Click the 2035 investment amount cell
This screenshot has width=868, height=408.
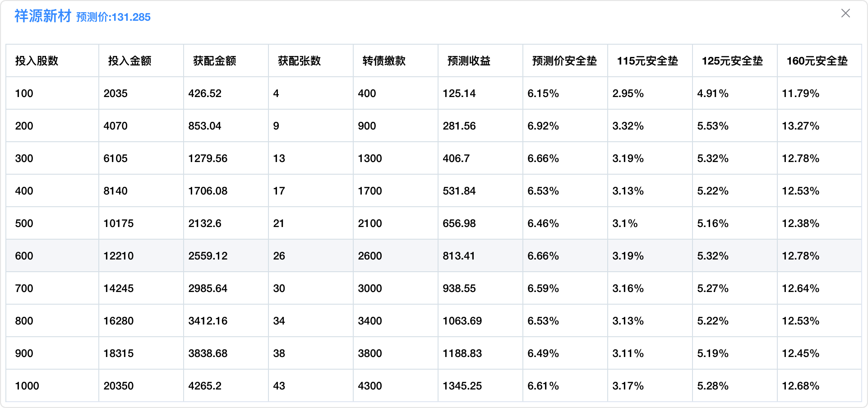click(115, 93)
